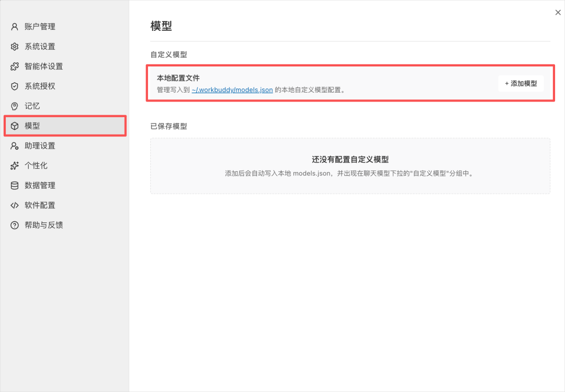The height and width of the screenshot is (392, 565).
Task: Open 帮助与反馈 from the sidebar
Action: coord(65,225)
